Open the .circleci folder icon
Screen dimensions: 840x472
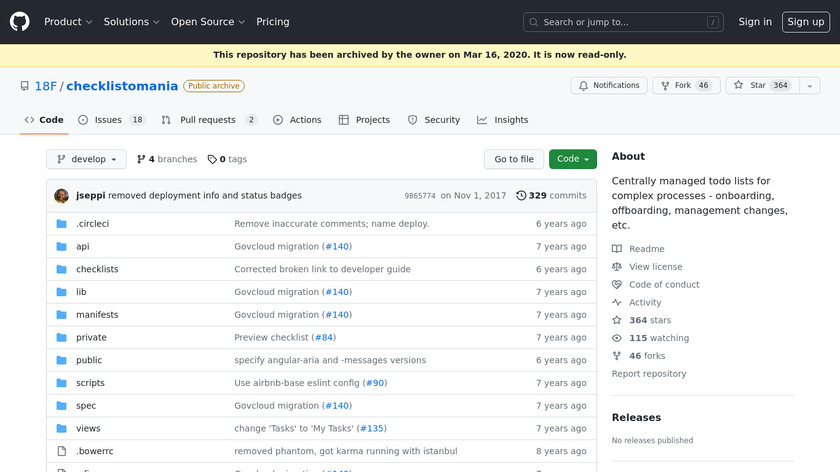[x=62, y=223]
